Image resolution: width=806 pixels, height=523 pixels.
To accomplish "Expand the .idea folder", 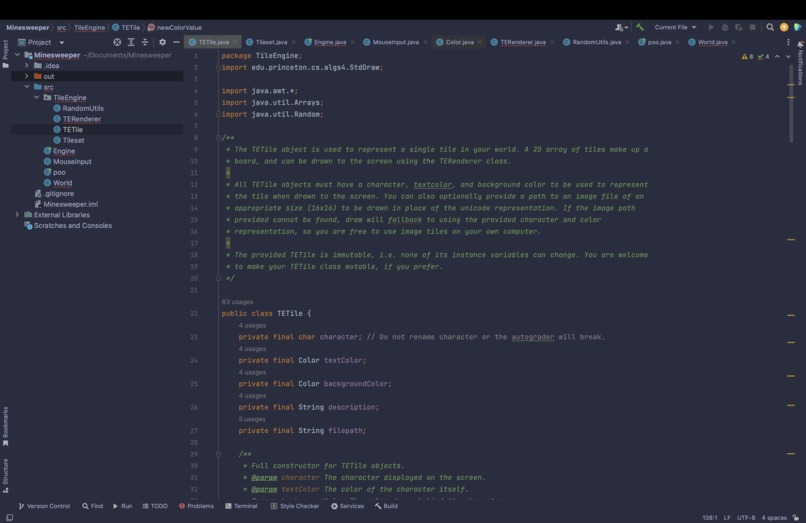I will 27,65.
